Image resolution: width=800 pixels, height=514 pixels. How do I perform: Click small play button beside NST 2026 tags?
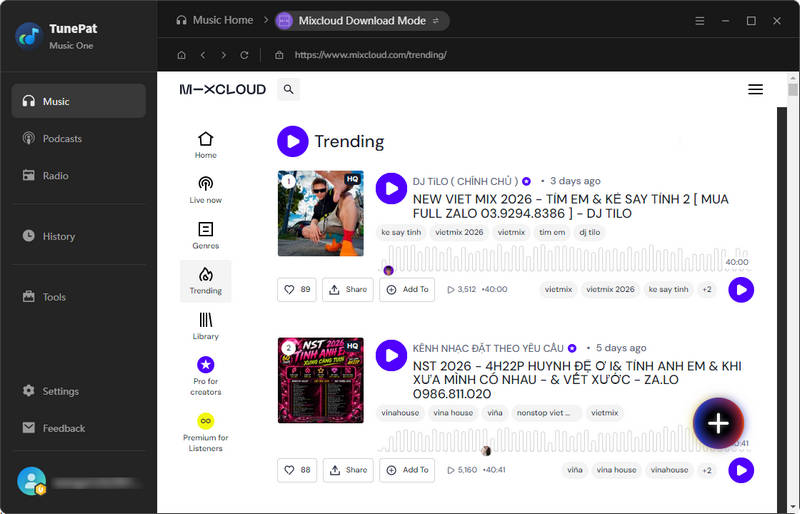pyautogui.click(x=741, y=471)
